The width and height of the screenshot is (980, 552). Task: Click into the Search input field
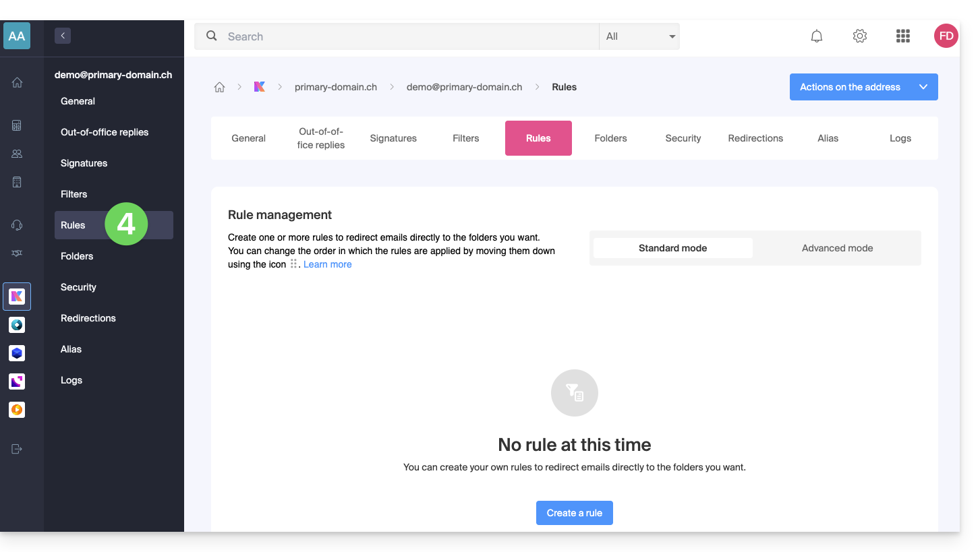(405, 36)
